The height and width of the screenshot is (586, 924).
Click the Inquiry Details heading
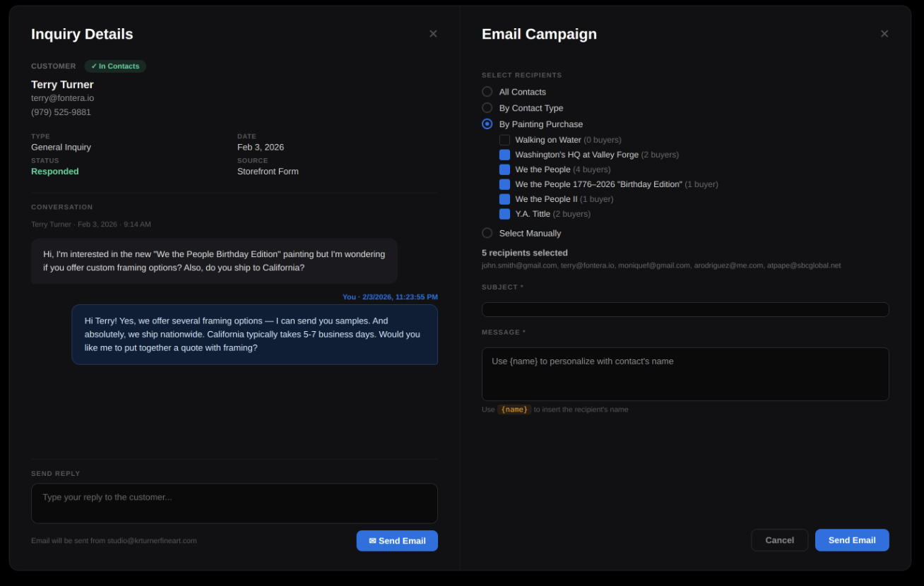point(82,34)
